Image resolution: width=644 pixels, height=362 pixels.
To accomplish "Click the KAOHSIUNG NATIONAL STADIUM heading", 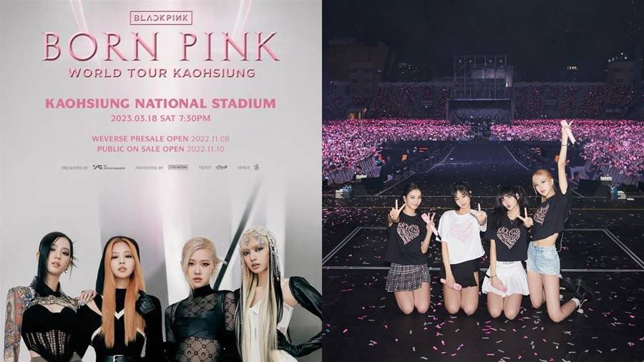I will (x=160, y=103).
